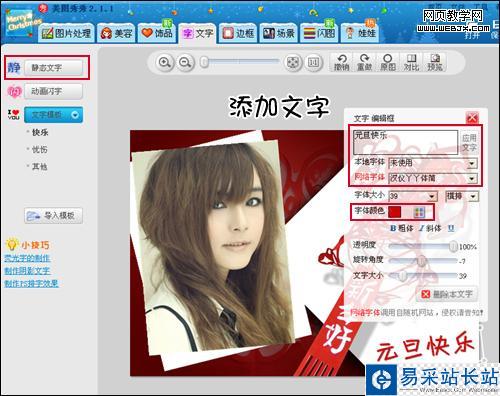Open the 横排 text direction dropdown
Viewport: 500px width, 396px height.
coord(462,196)
